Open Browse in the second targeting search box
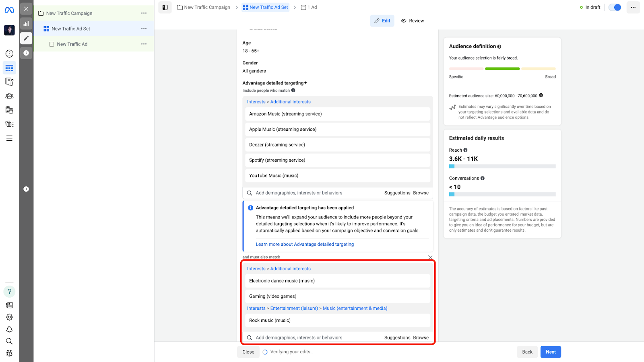644x362 pixels. (421, 338)
